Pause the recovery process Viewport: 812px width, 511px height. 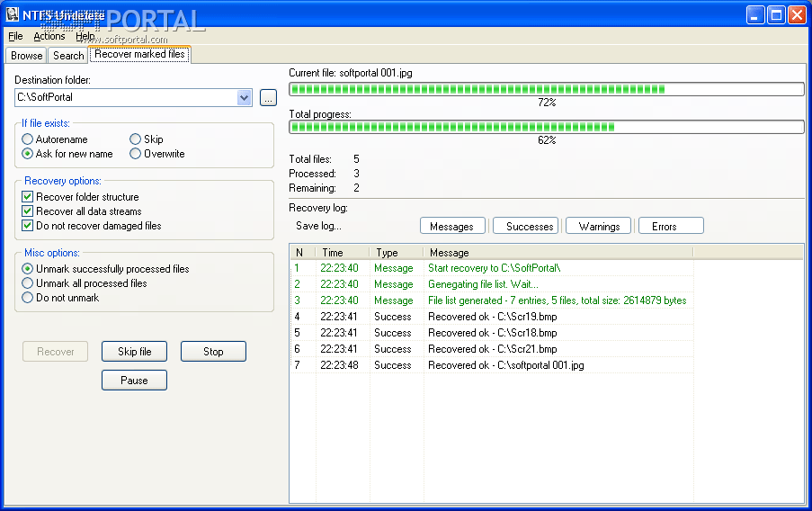(x=134, y=380)
